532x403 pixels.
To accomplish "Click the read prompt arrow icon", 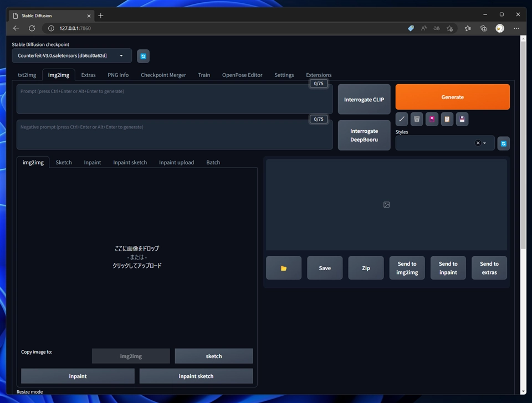I will (402, 119).
